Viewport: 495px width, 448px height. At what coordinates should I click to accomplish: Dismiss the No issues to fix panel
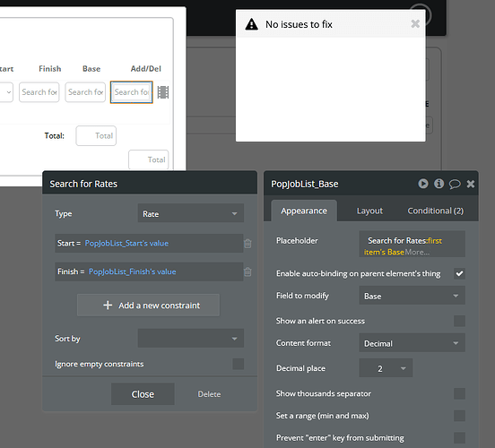click(415, 23)
